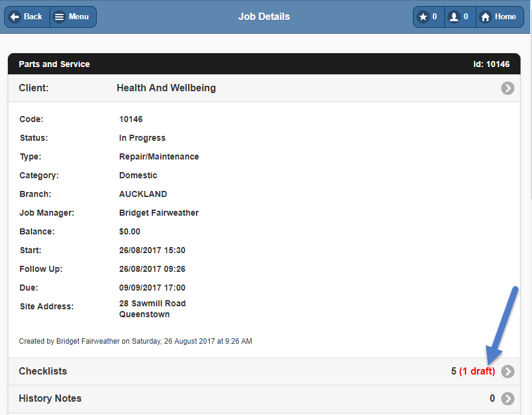This screenshot has width=532, height=415.
Task: Expand the Checklists section
Action: [x=43, y=372]
